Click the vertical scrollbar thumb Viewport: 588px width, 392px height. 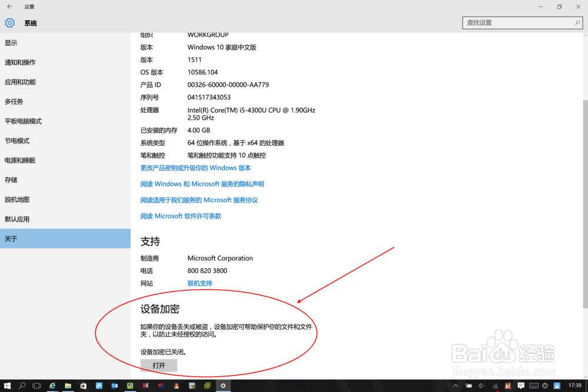(586, 205)
